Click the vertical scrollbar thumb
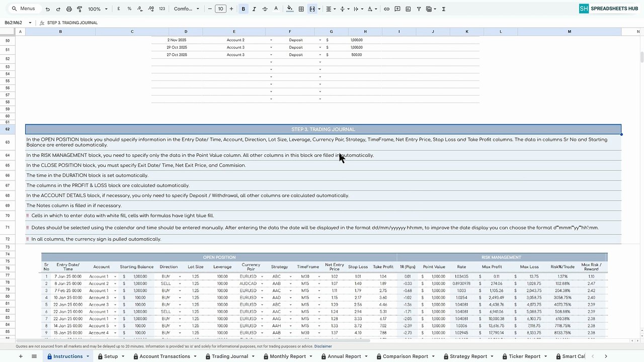Viewport: 644px width, 362px height. [641, 57]
